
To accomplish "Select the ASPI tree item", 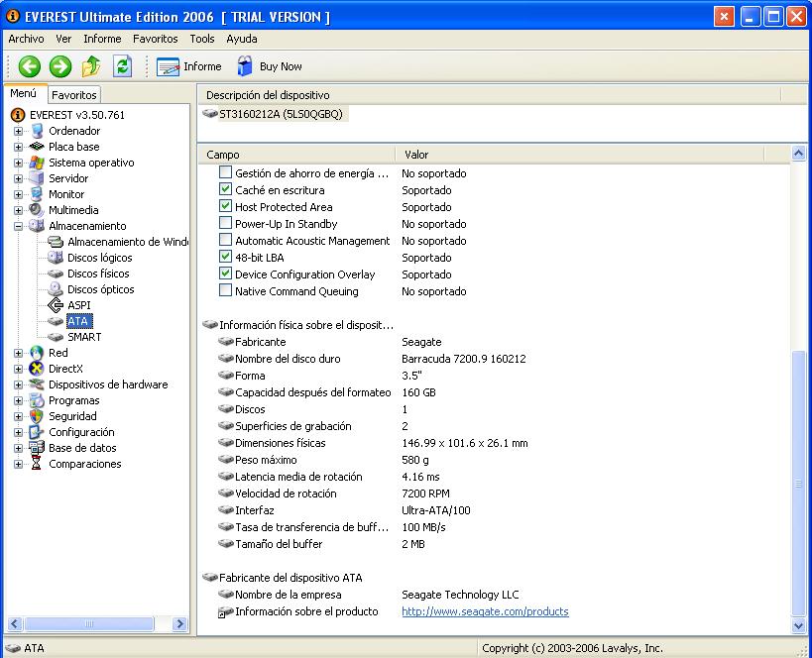I will pos(78,305).
